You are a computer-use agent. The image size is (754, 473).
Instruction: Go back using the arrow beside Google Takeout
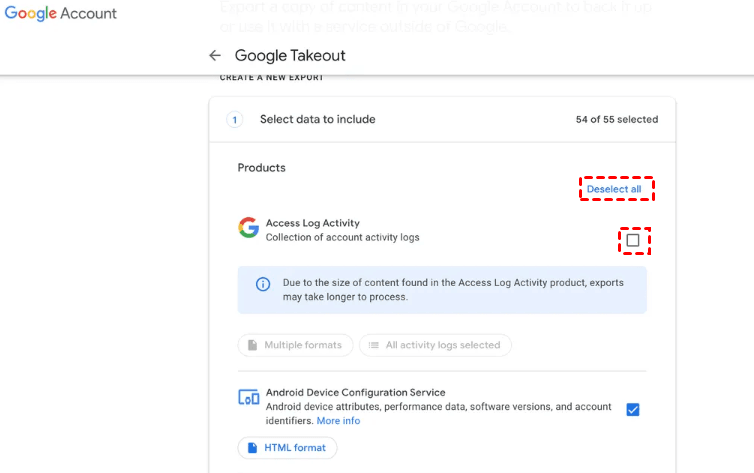coord(214,56)
